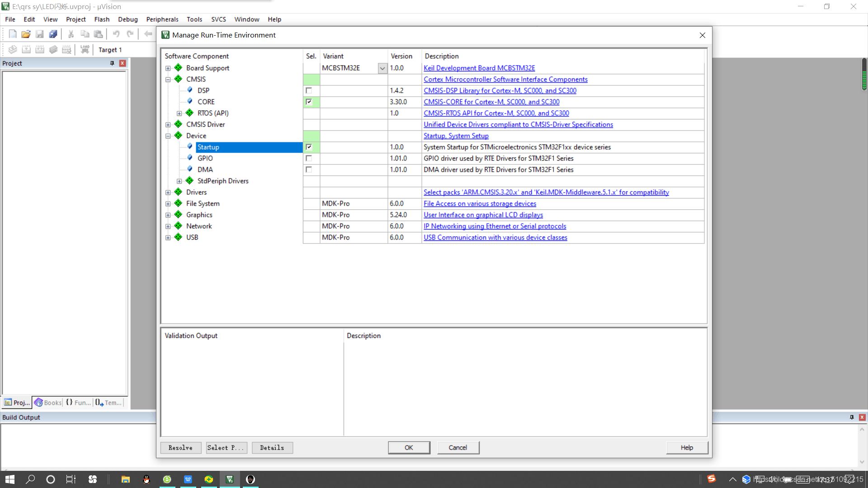Open the MCBSTM32E variant dropdown
868x488 pixels.
[382, 68]
